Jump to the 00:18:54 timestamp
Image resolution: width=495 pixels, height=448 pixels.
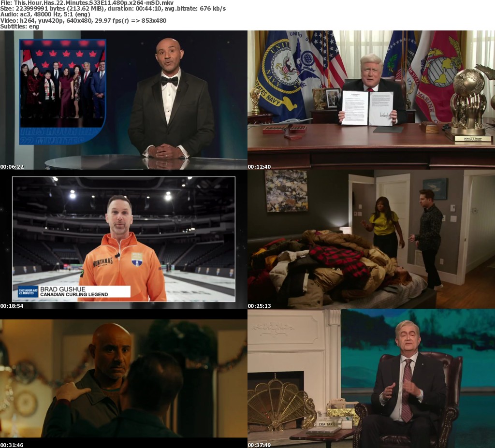[x=12, y=306]
